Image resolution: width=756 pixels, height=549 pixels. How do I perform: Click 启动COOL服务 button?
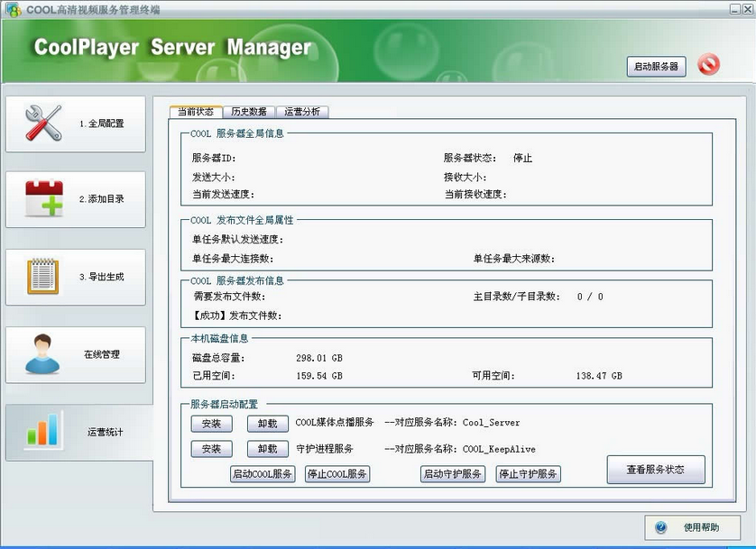tap(263, 474)
